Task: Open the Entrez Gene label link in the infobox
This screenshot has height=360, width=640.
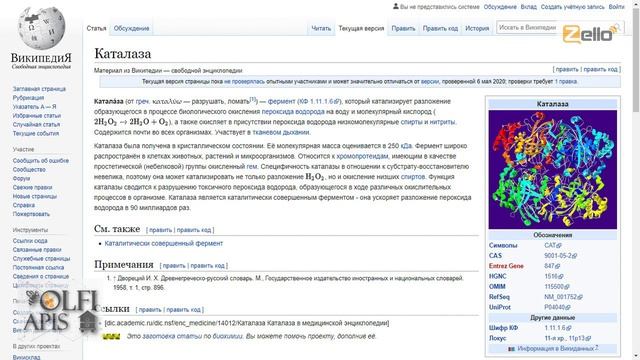Action: [506, 266]
